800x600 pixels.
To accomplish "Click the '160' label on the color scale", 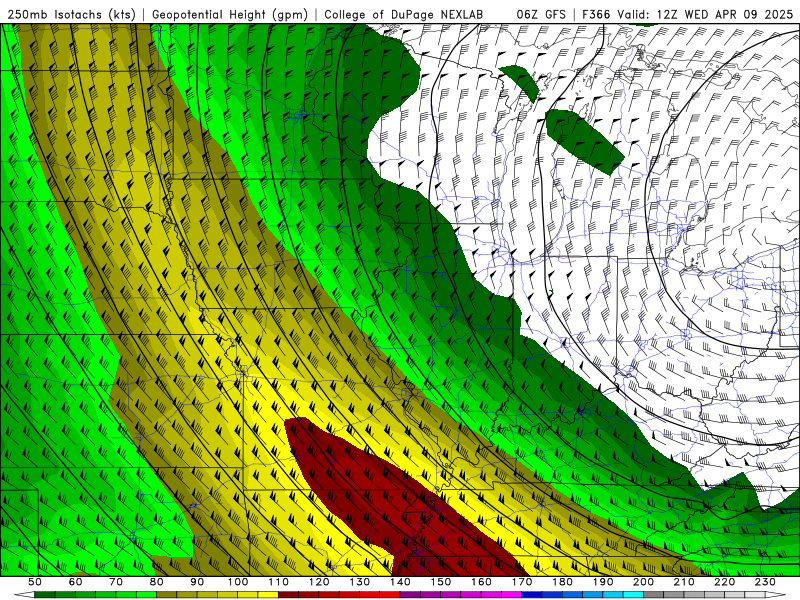I will (x=481, y=582).
